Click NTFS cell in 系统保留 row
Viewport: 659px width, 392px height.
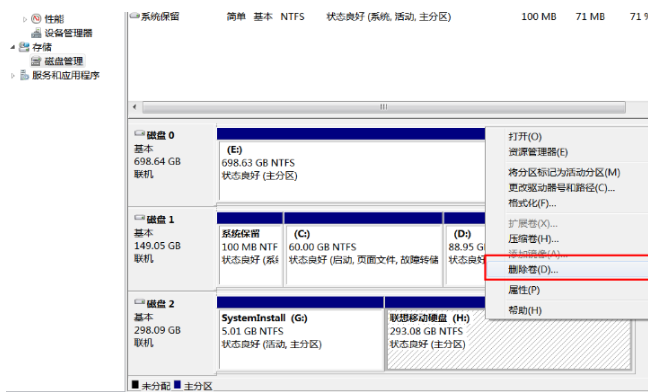pyautogui.click(x=293, y=17)
